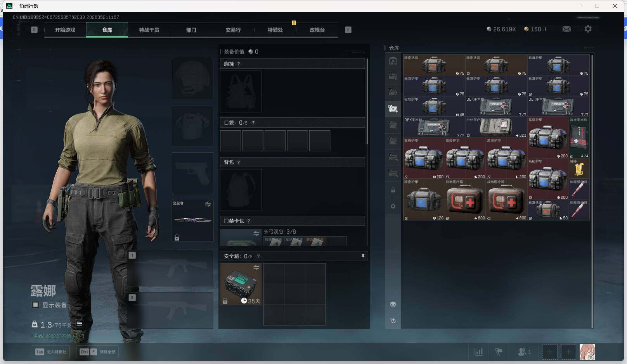Toggle the pin icon on 安全箱 header
The height and width of the screenshot is (364, 627).
363,256
